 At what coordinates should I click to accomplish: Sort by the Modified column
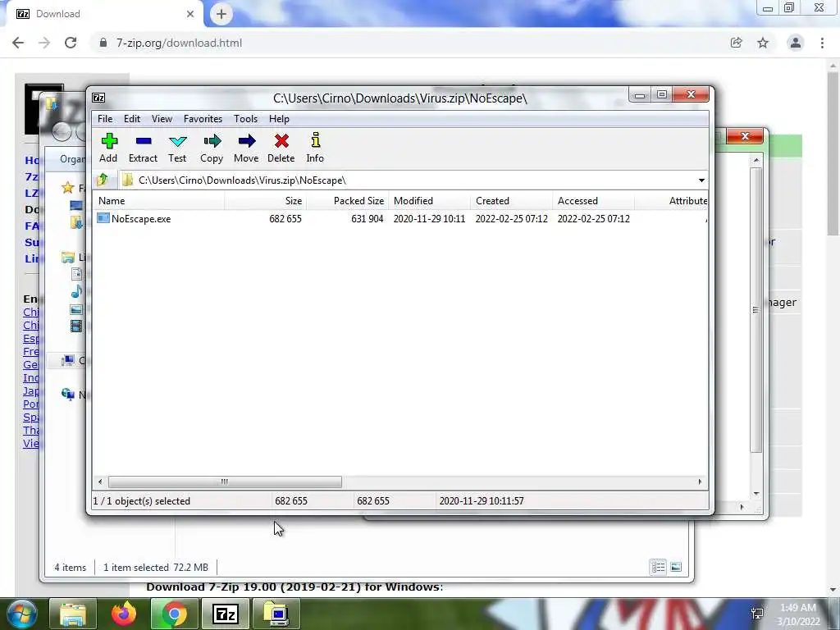[x=430, y=201]
